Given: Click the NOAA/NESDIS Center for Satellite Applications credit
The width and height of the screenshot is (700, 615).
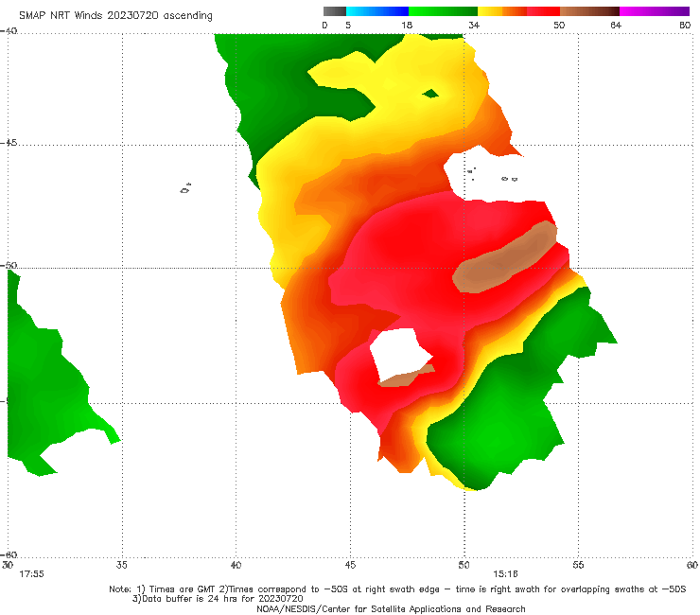Looking at the screenshot, I should pyautogui.click(x=391, y=609).
